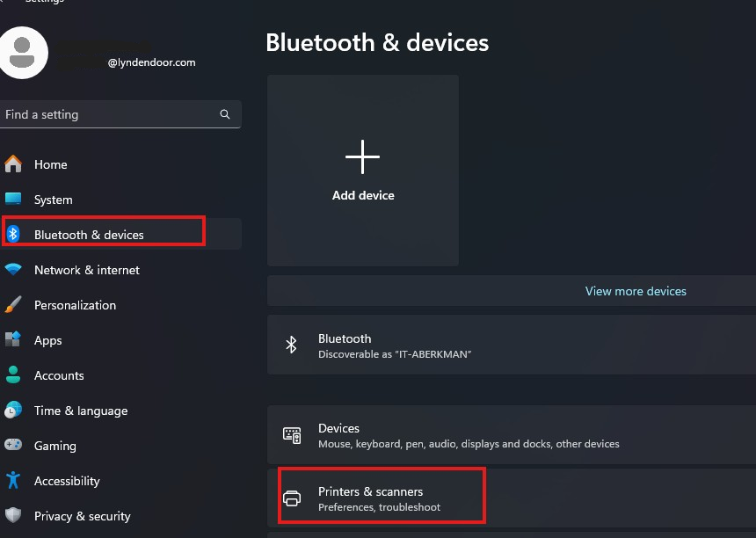This screenshot has height=538, width=756.
Task: Click the Add device plus tile
Action: (x=362, y=171)
